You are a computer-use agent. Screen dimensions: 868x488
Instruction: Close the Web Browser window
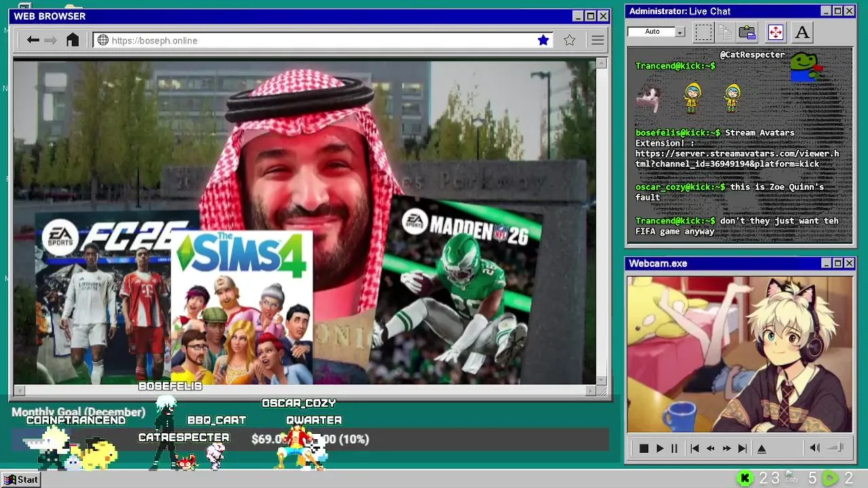point(603,16)
